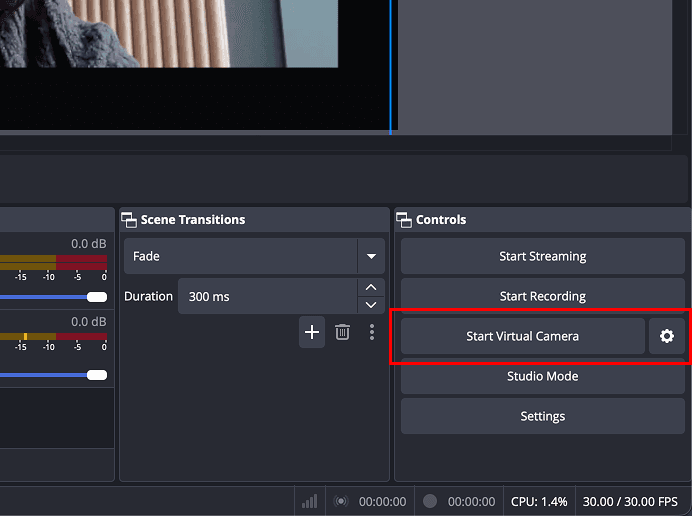Click the Scene Transitions dock panel icon
This screenshot has height=516, width=692.
click(129, 219)
